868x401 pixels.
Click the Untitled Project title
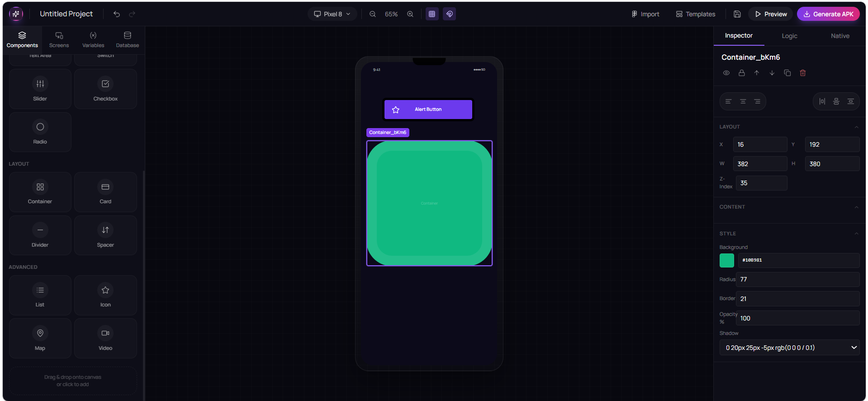coord(66,14)
